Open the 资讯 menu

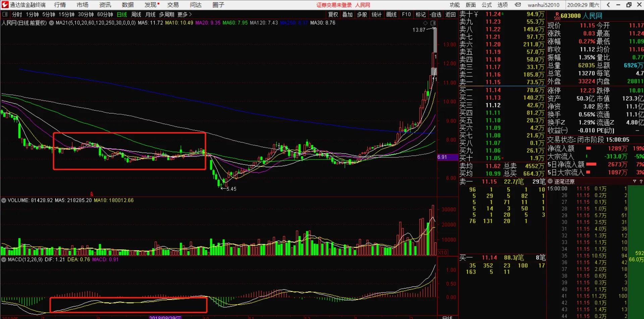click(105, 5)
